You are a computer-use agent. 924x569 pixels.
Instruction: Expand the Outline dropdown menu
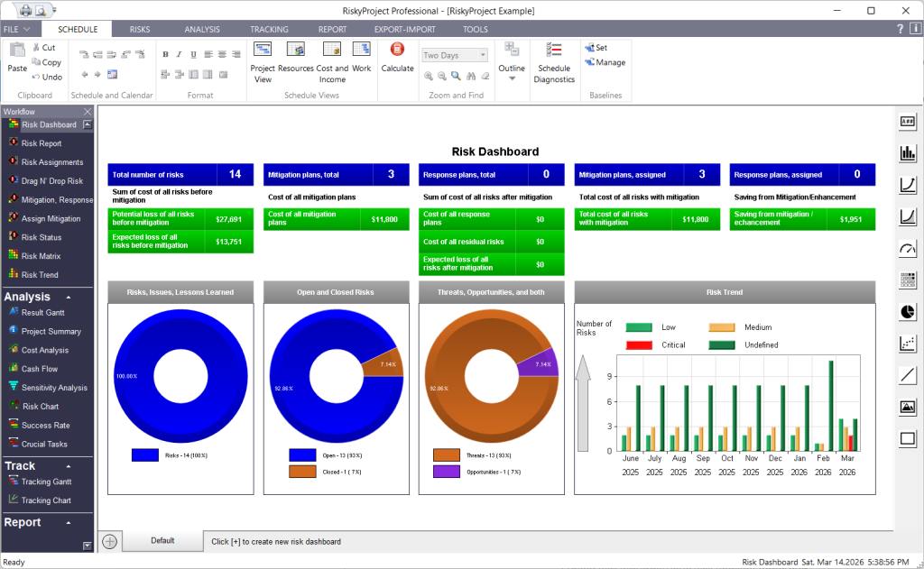pyautogui.click(x=512, y=78)
